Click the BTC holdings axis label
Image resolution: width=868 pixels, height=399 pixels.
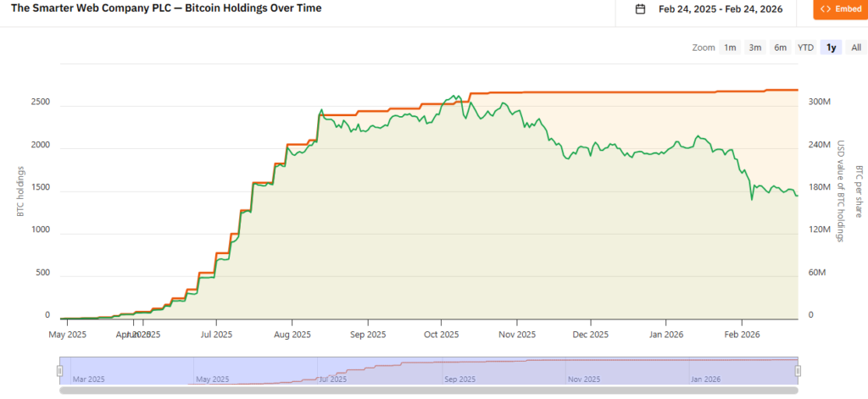click(21, 191)
